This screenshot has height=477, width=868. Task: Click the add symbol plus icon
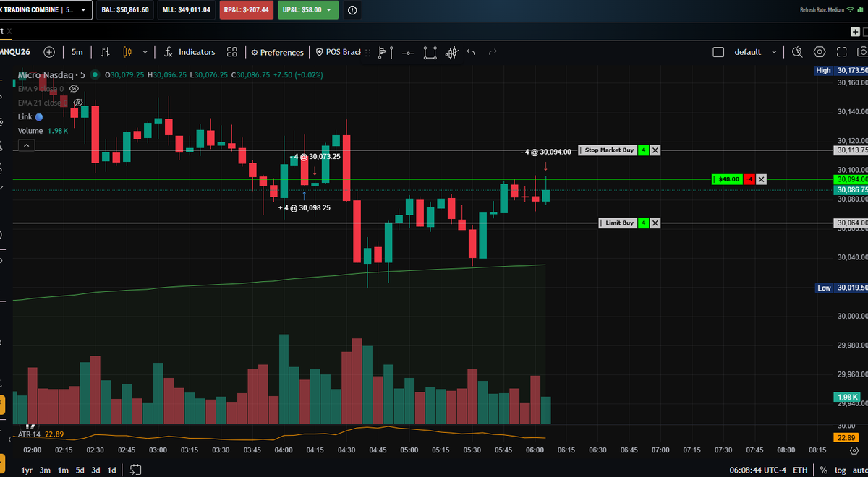[x=49, y=52]
